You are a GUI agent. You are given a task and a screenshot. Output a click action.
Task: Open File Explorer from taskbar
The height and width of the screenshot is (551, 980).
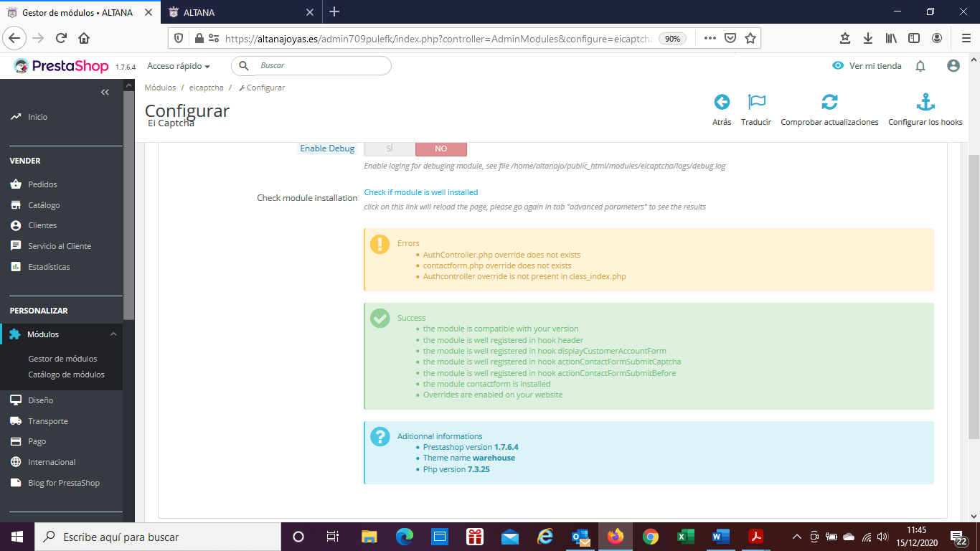[x=369, y=537]
